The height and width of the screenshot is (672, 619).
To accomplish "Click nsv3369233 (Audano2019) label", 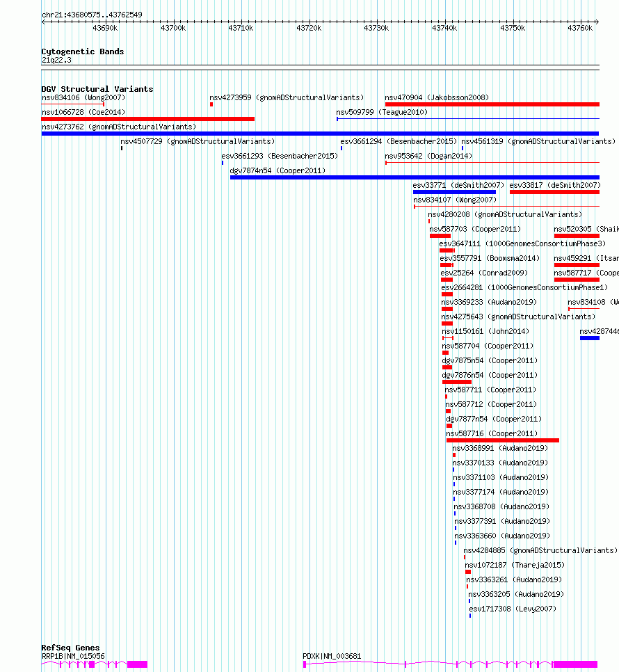I will 489,302.
